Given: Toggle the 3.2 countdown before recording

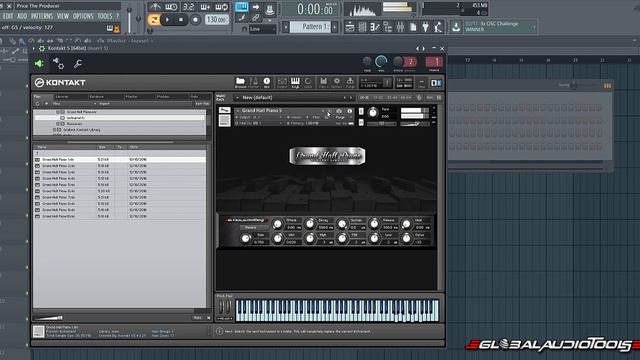Looking at the screenshot, I should point(188,7).
